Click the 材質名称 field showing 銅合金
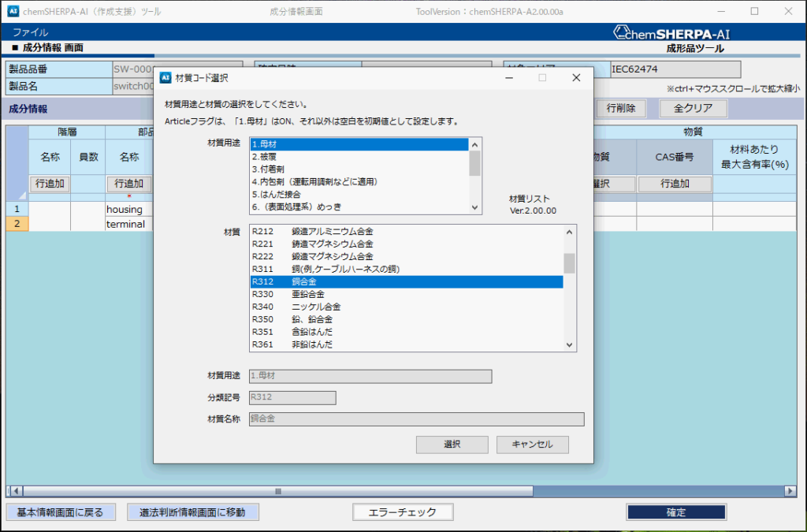807x532 pixels. click(416, 419)
